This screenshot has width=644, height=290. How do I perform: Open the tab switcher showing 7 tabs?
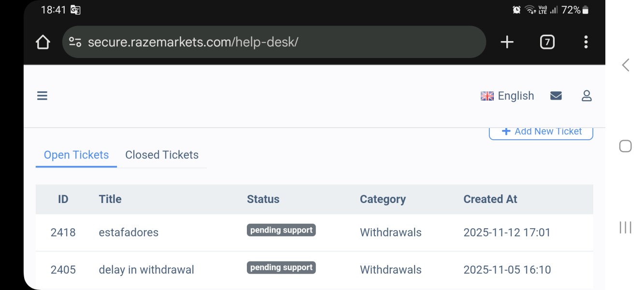[x=547, y=42]
